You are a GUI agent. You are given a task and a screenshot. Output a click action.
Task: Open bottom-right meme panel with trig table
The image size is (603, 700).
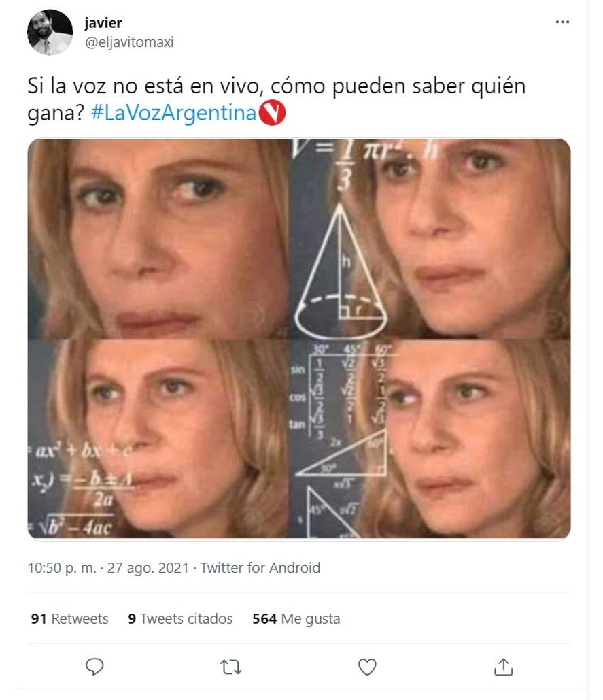point(431,439)
